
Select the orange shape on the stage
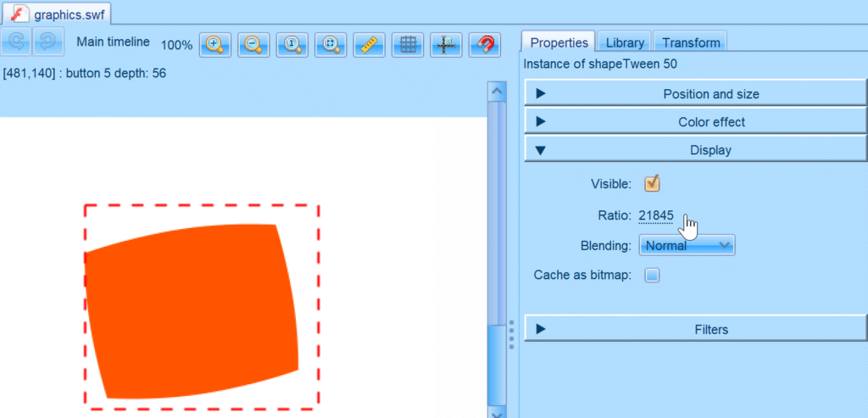(192, 311)
